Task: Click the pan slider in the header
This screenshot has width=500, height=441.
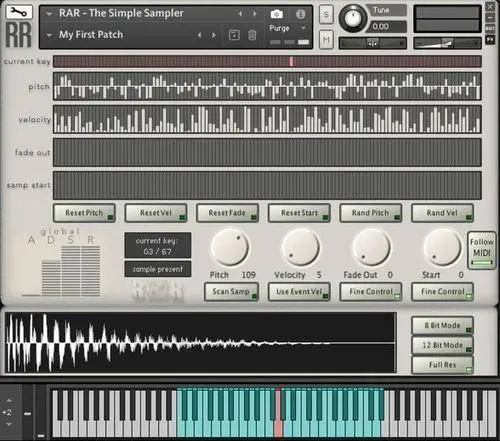Action: (x=373, y=43)
